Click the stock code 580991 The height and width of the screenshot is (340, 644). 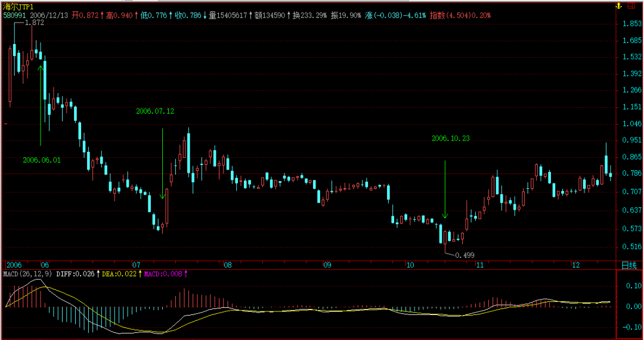tap(15, 15)
